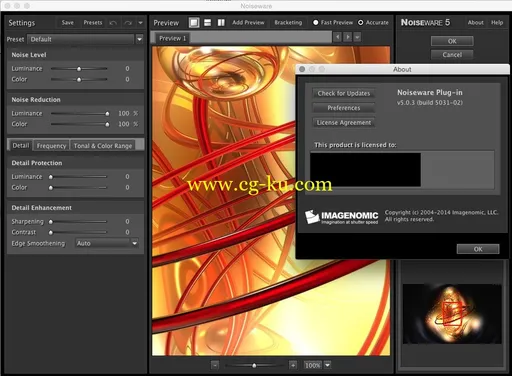512x376 pixels.
Task: Open the Tonal & Color Range tab
Action: [x=103, y=146]
